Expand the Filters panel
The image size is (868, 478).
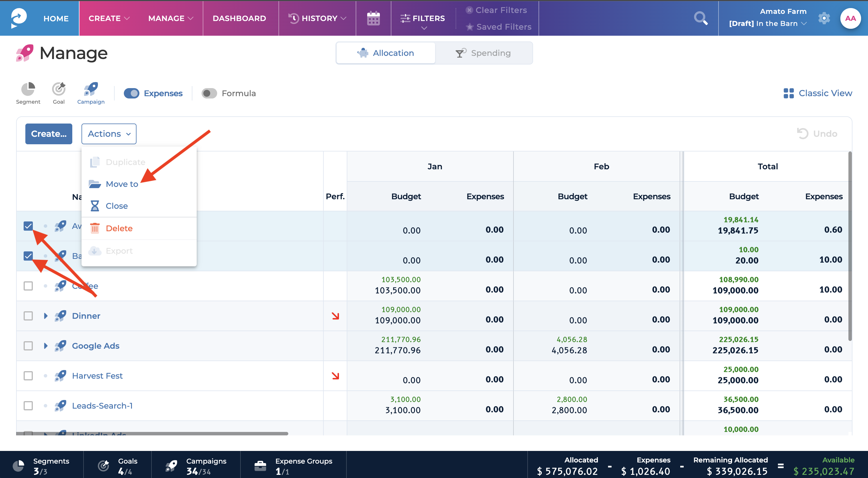click(423, 21)
